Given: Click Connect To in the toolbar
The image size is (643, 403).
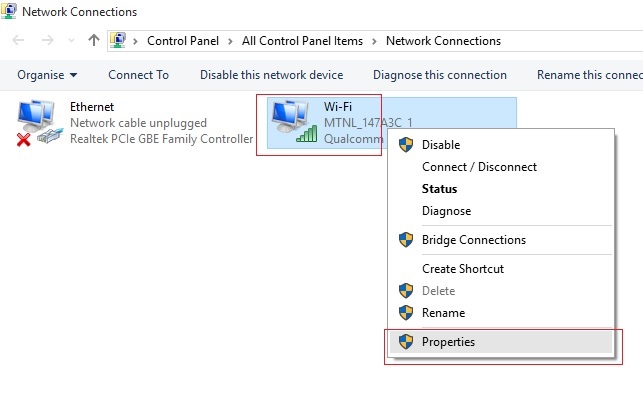Looking at the screenshot, I should click(x=139, y=75).
